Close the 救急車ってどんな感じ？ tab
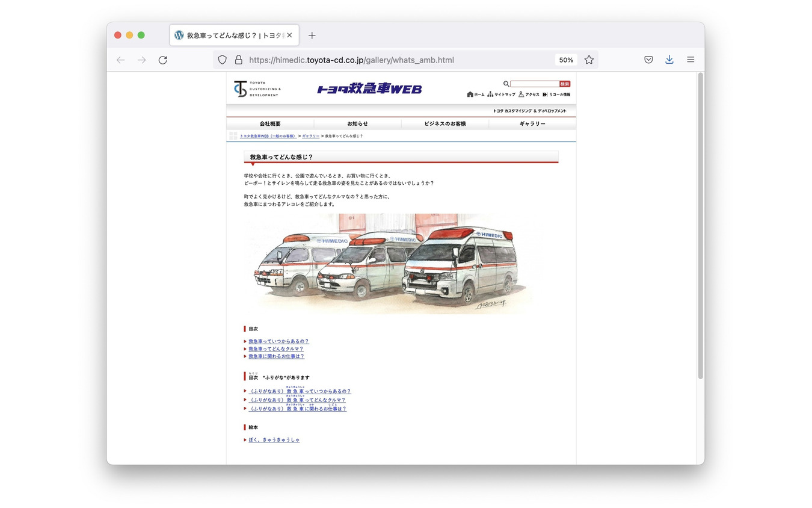The width and height of the screenshot is (812, 508). [289, 36]
